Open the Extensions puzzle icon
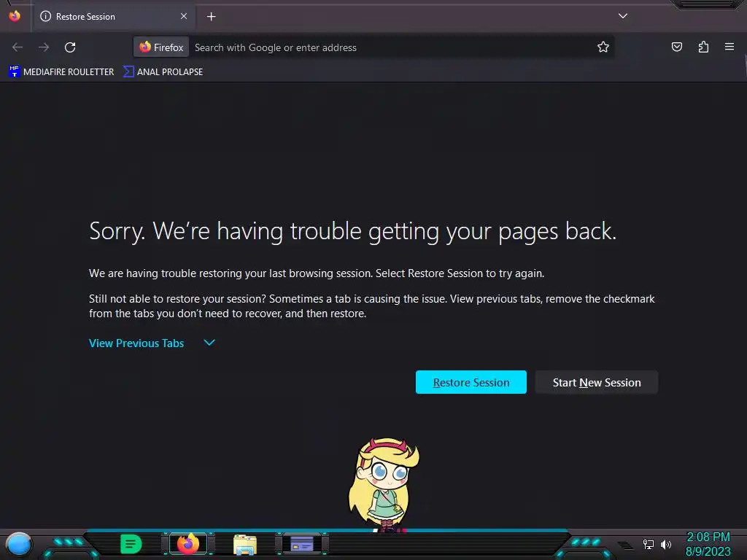This screenshot has height=560, width=747. (703, 47)
